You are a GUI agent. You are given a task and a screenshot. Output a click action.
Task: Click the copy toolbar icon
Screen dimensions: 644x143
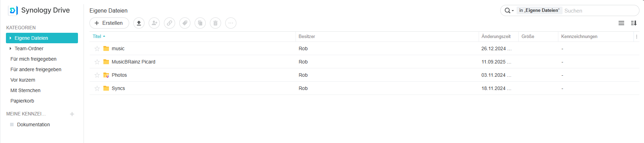(x=200, y=23)
